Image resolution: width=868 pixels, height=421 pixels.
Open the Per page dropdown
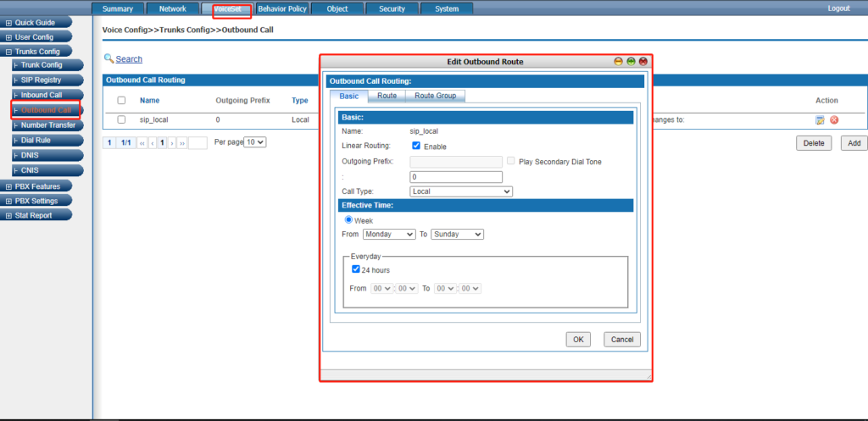pyautogui.click(x=255, y=142)
